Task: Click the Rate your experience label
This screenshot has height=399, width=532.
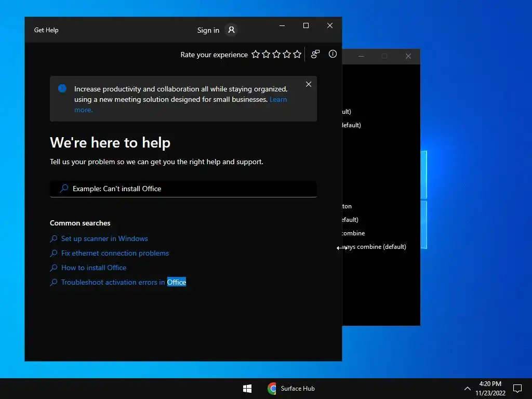Action: click(214, 55)
